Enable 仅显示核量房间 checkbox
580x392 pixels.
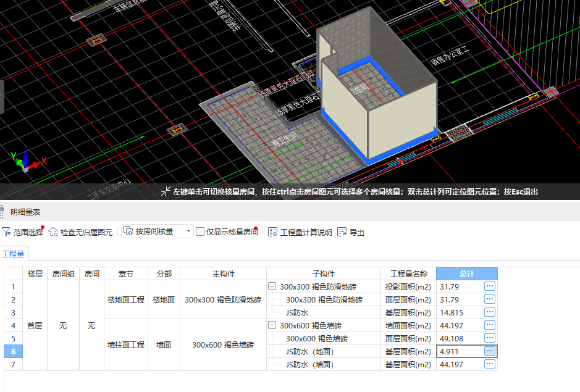(x=200, y=231)
